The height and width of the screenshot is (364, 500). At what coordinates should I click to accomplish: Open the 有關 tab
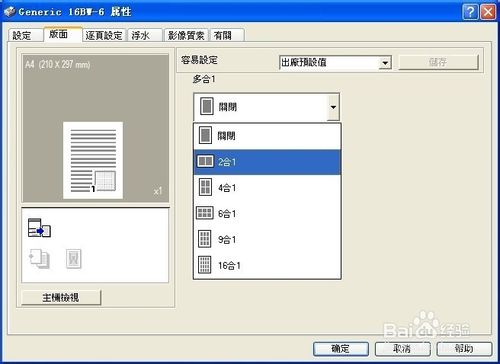227,35
